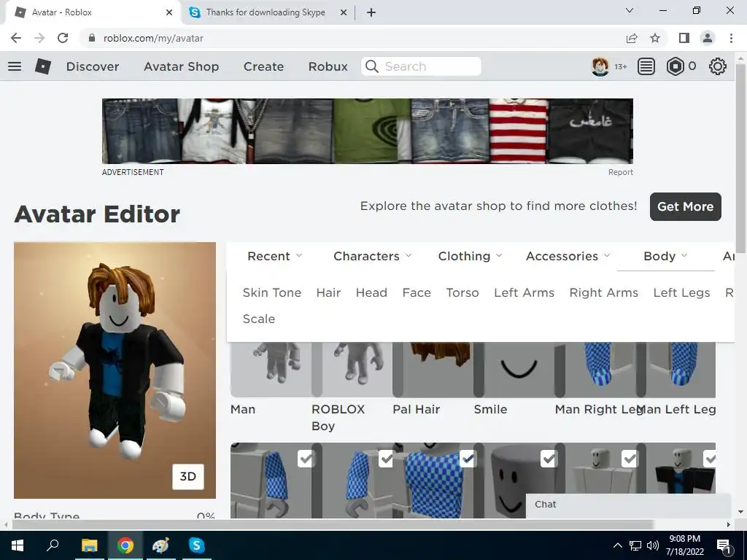Open a new browser tab with plus
747x560 pixels.
371,12
